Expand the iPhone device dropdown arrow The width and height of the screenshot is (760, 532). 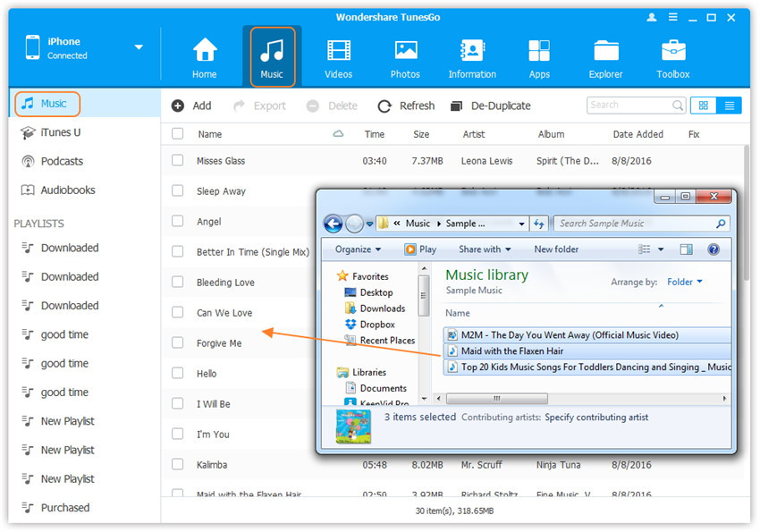(x=139, y=47)
